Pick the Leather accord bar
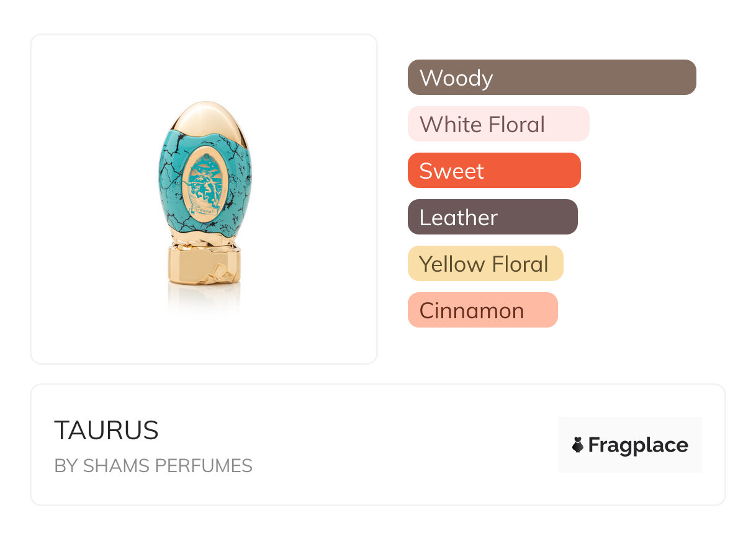The image size is (756, 536). coord(492,217)
